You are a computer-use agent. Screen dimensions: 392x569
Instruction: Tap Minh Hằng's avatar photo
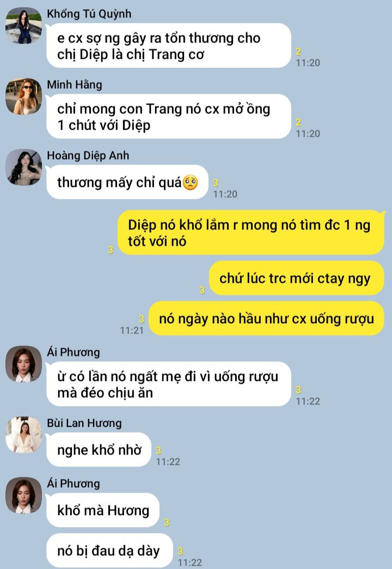pyautogui.click(x=23, y=96)
